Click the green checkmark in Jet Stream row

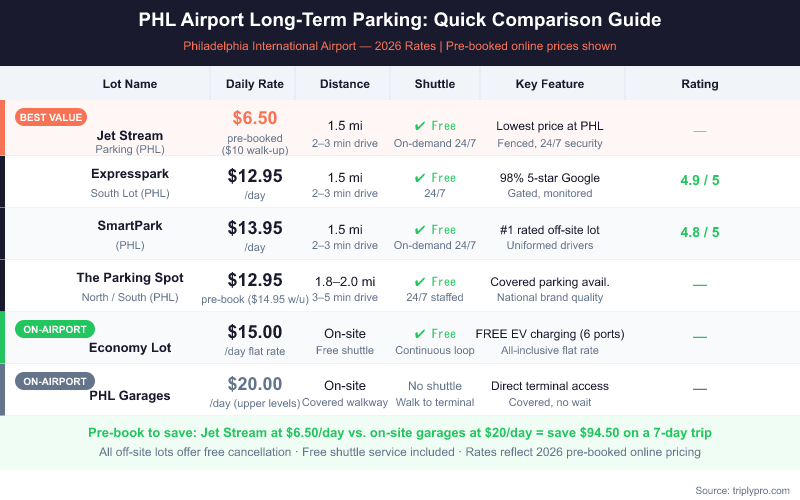[419, 126]
